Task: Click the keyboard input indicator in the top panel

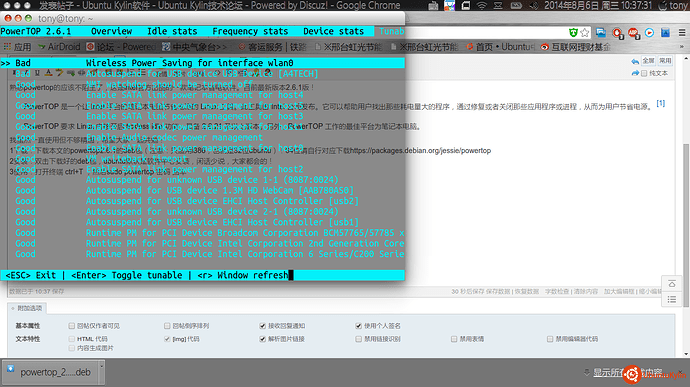Action: 433,5
